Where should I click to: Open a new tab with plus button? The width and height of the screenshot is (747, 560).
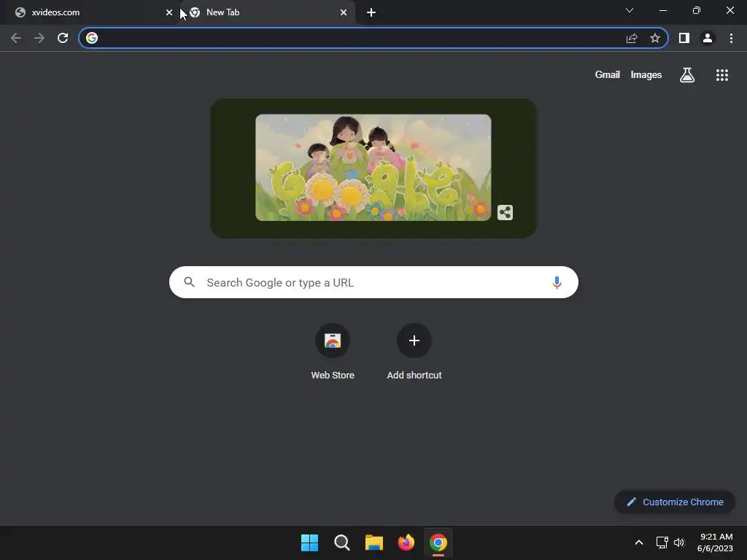(x=371, y=12)
